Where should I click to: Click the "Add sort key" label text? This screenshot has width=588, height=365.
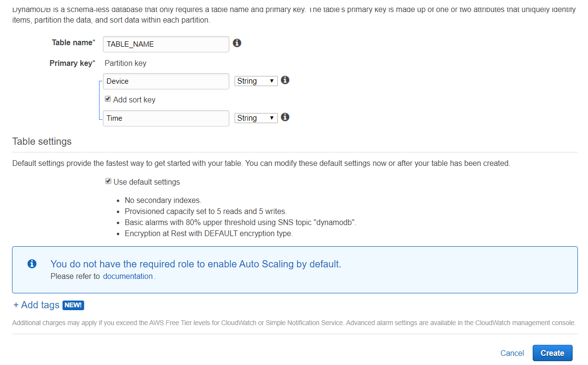click(134, 100)
